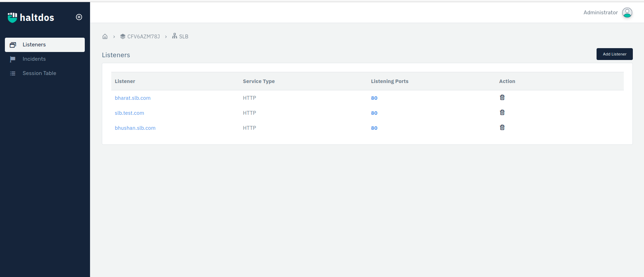The width and height of the screenshot is (644, 277).
Task: Open the bharat.slb.com listener
Action: pos(133,98)
